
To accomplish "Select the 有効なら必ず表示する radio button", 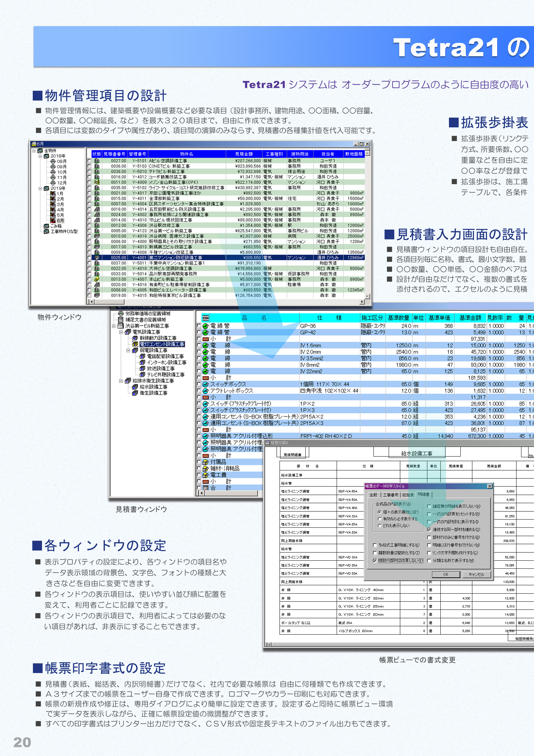I will [380, 519].
